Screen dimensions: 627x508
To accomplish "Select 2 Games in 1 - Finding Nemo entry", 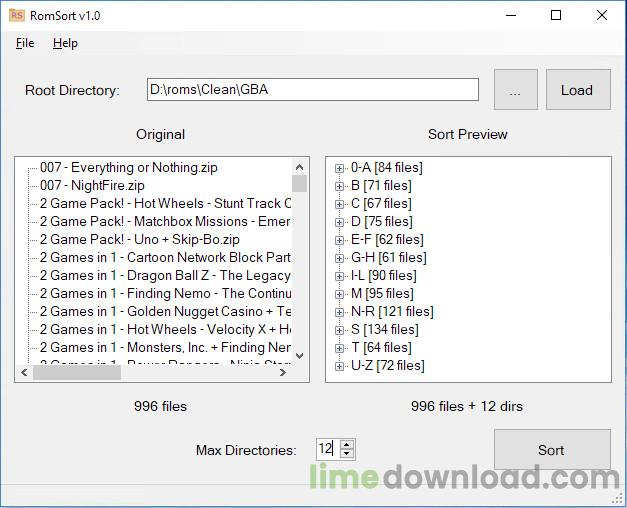I will [x=165, y=293].
